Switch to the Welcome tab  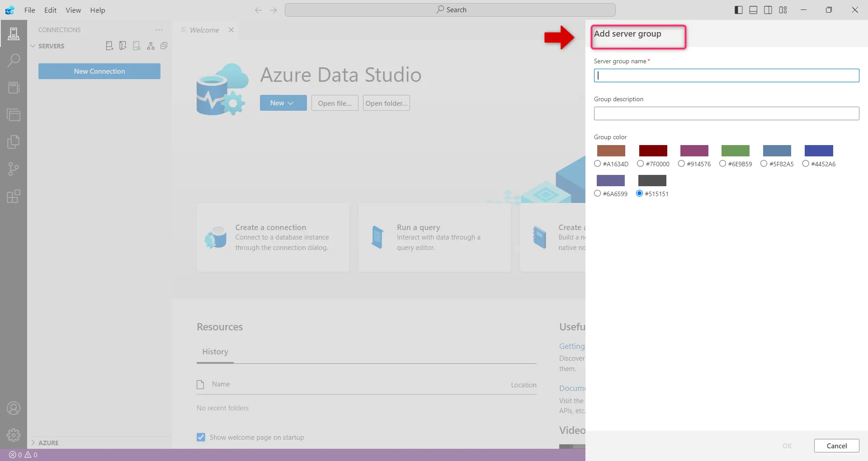click(204, 30)
